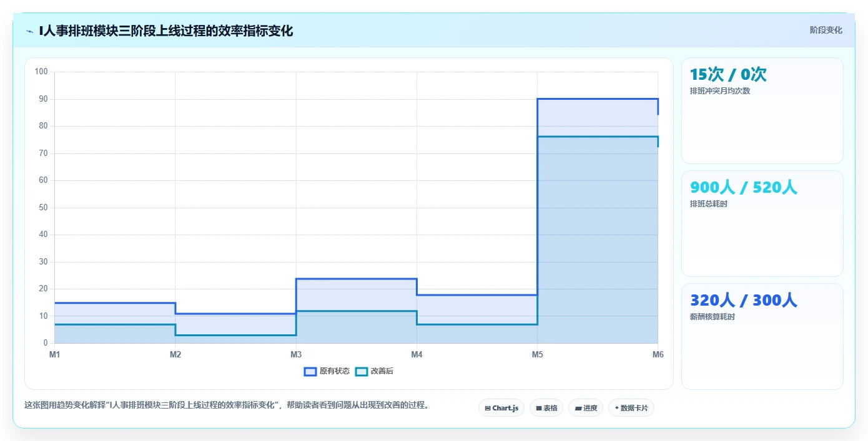Toggle the 原有状态 legend entry

(327, 371)
